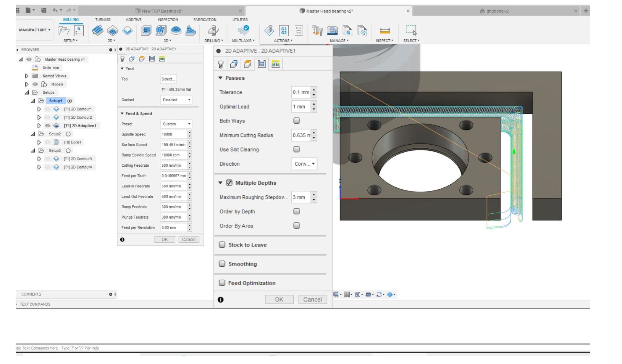Screen dimensions: 622x364
Task: Click the tool Select... button
Action: tap(168, 79)
